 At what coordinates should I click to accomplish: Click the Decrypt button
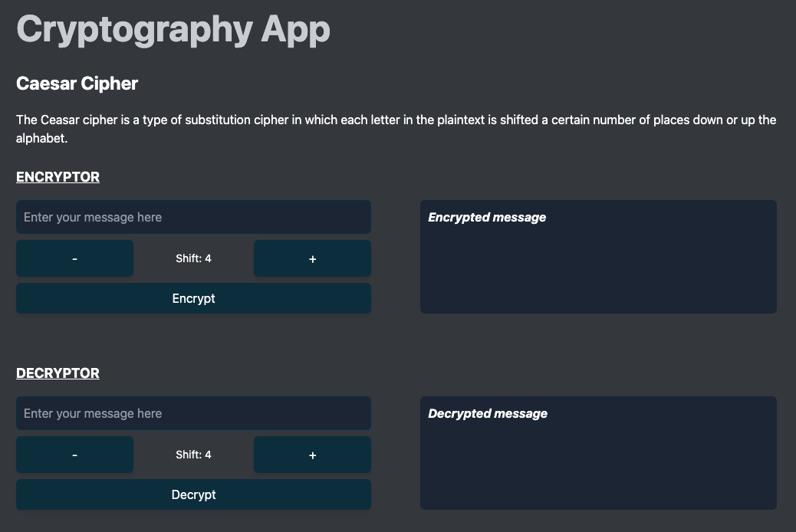[193, 494]
